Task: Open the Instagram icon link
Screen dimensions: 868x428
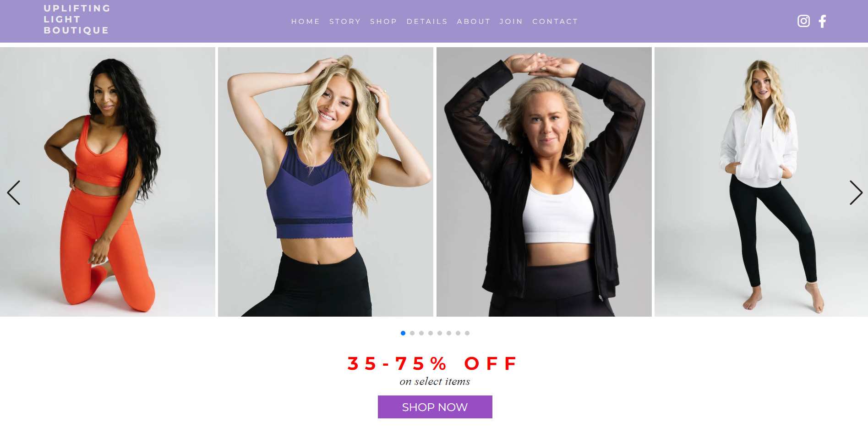Action: (x=803, y=21)
